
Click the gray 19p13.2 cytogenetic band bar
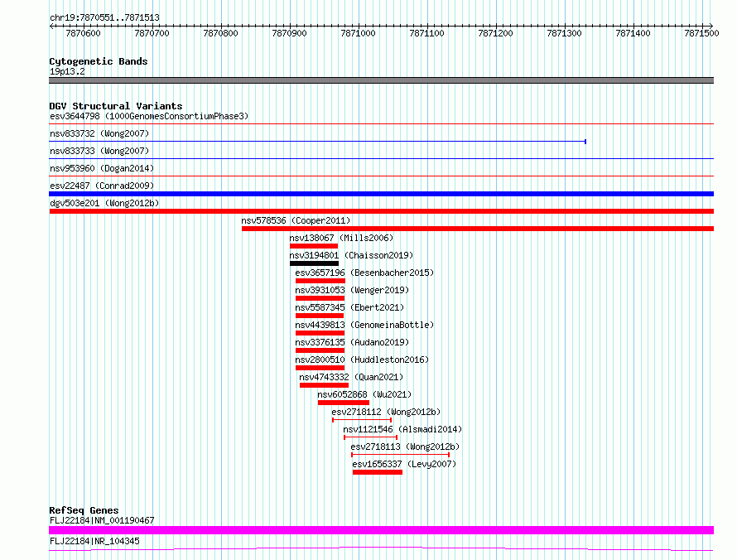click(x=381, y=80)
